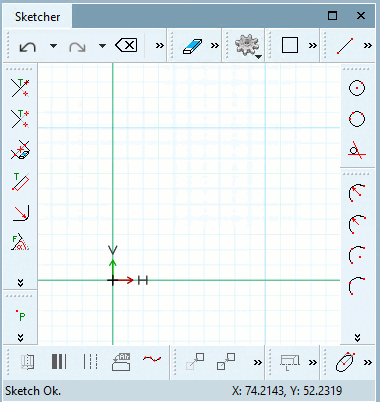
Task: Expand more tools below the F angle icon
Action: 20,283
